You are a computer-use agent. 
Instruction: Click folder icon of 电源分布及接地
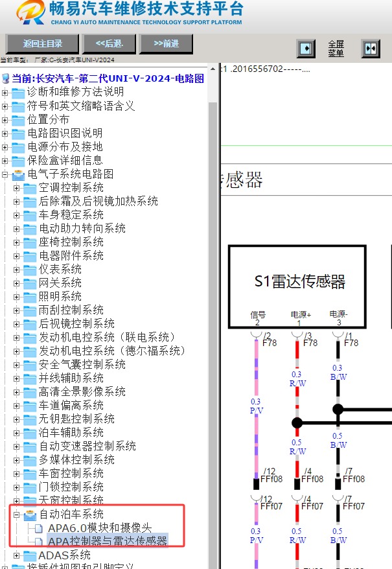click(x=18, y=147)
